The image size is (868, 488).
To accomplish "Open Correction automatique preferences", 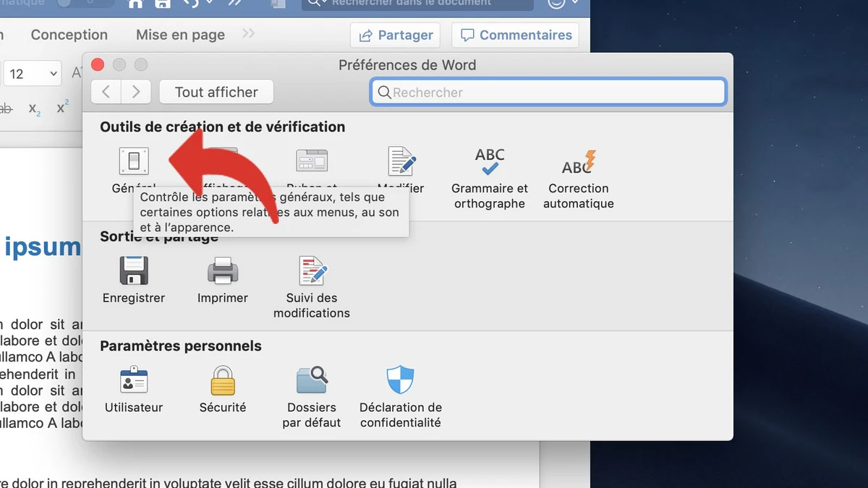I will tap(579, 161).
